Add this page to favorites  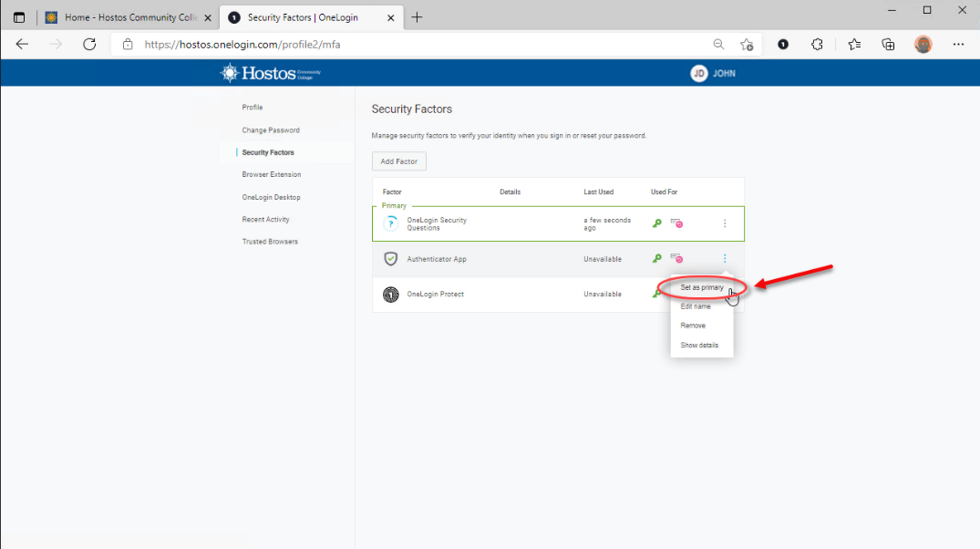(x=747, y=44)
